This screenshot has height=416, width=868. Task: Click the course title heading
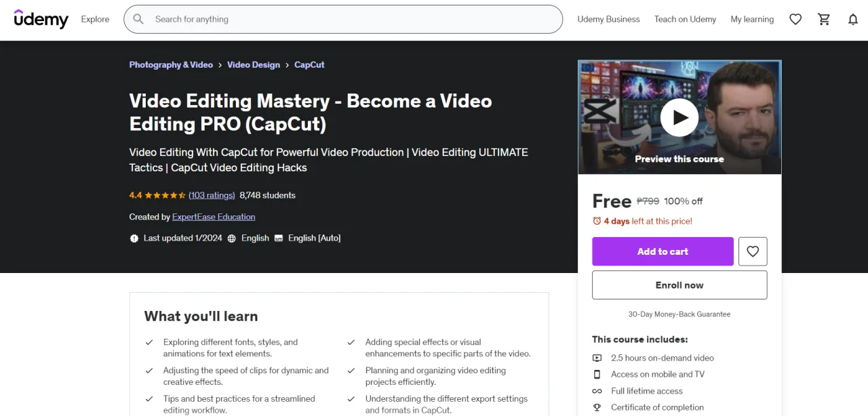click(x=311, y=112)
